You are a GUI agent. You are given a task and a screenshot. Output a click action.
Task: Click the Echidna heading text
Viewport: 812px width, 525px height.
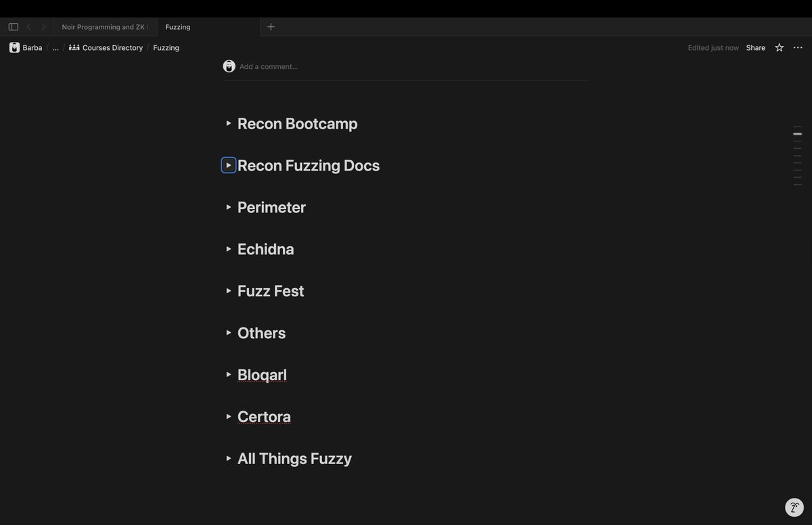266,250
